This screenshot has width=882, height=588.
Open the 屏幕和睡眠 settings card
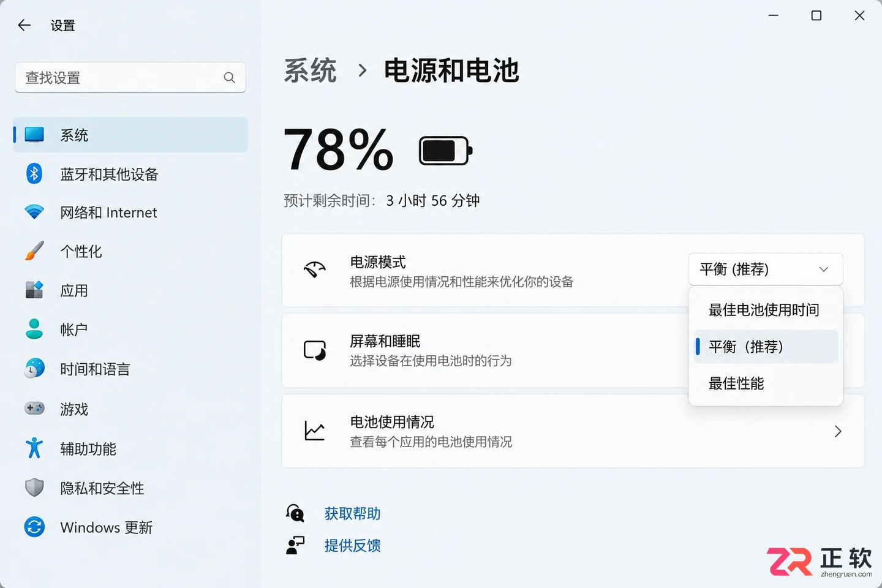tap(573, 350)
